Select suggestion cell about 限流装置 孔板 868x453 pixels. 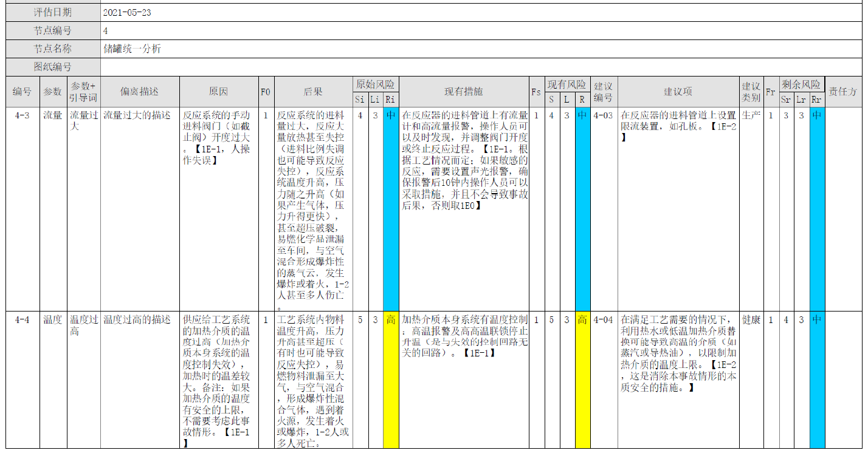[678, 209]
